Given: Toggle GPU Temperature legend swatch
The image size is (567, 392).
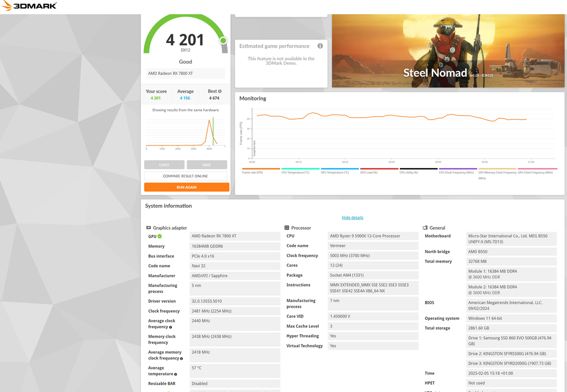Looking at the screenshot, I should point(340,169).
